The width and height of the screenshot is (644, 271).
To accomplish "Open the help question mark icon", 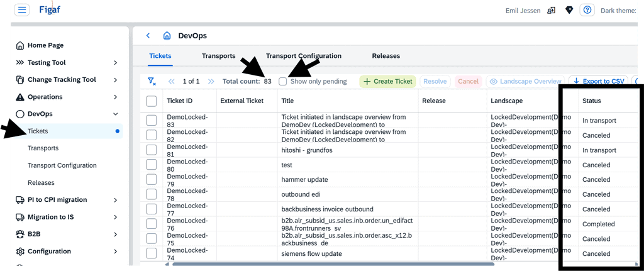I will click(587, 10).
